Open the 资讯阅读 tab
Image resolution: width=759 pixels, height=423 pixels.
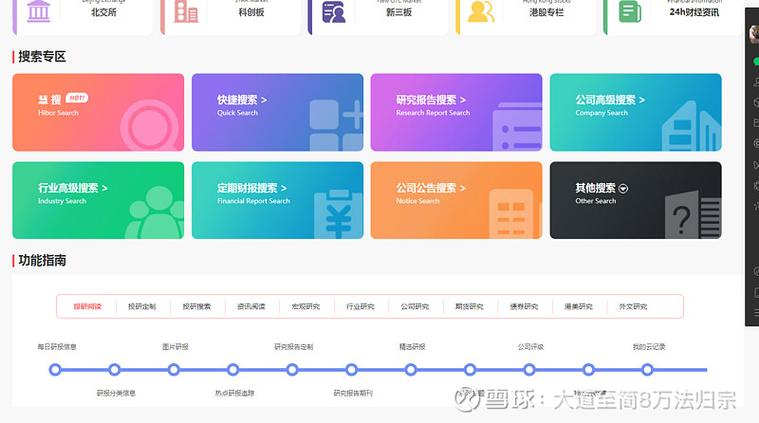tap(251, 306)
